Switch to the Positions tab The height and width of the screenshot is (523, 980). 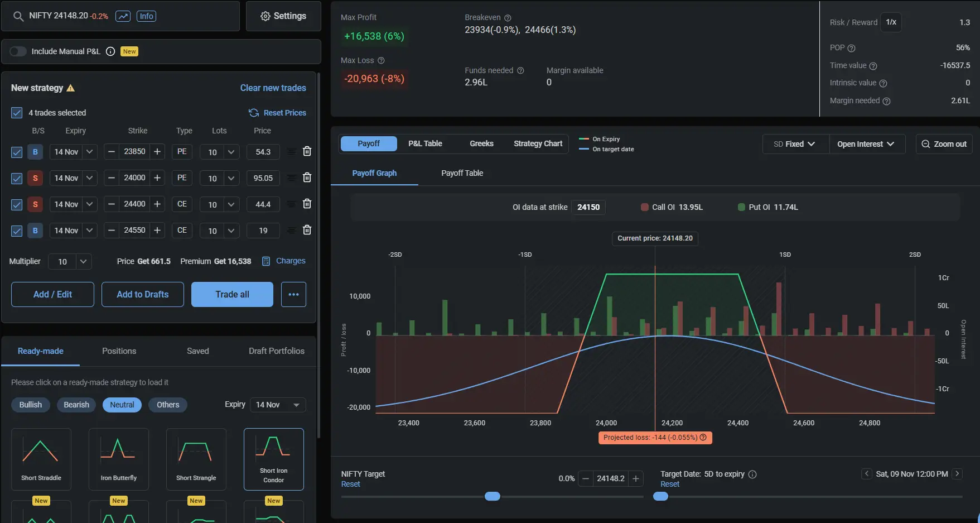[119, 351]
